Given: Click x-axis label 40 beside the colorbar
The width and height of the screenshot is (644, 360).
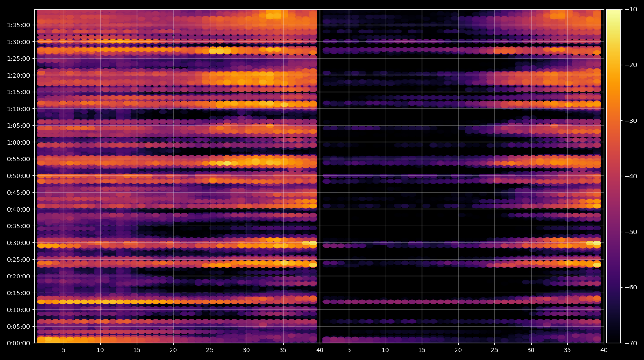Looking at the screenshot, I should 604,350.
